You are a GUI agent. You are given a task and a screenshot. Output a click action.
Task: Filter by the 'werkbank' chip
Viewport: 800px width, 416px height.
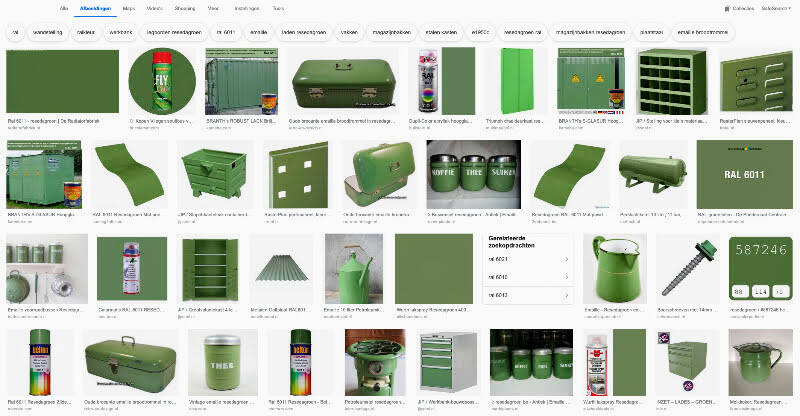coord(120,32)
